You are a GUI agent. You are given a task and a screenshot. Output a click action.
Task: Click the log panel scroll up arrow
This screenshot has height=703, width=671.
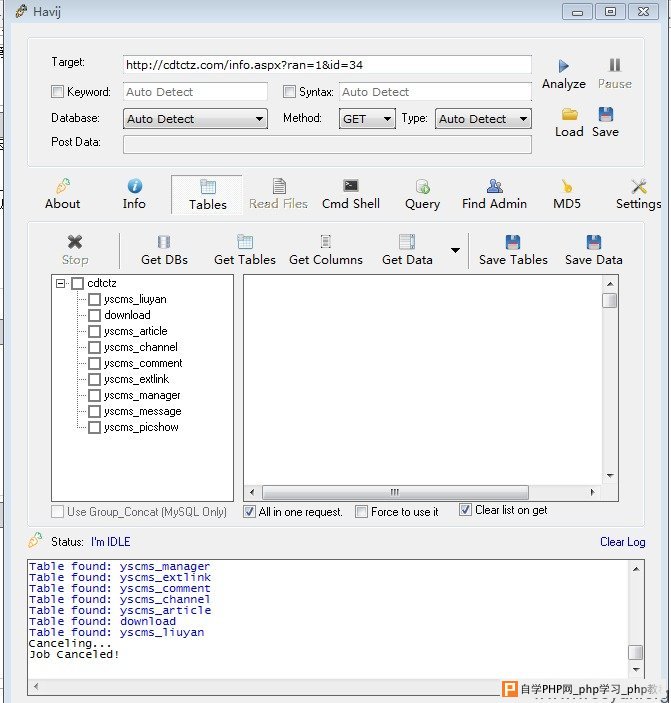point(636,569)
